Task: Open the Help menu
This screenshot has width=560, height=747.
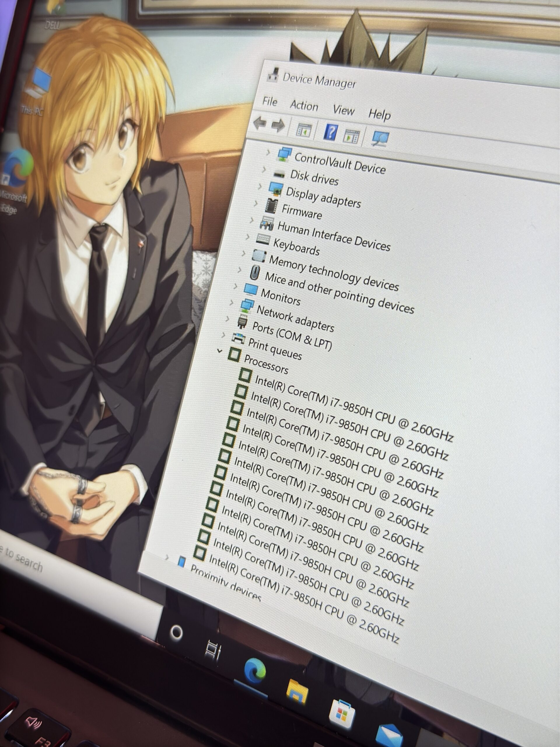Action: [380, 114]
